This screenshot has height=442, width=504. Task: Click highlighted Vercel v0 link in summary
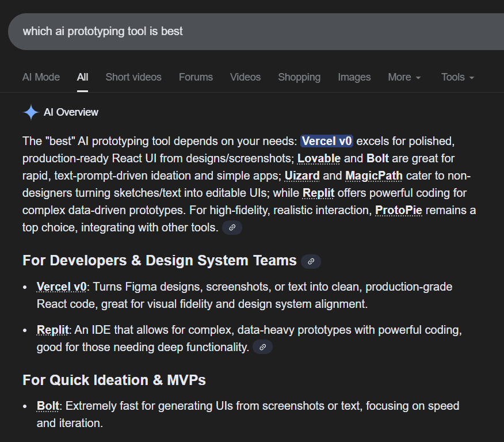(327, 141)
